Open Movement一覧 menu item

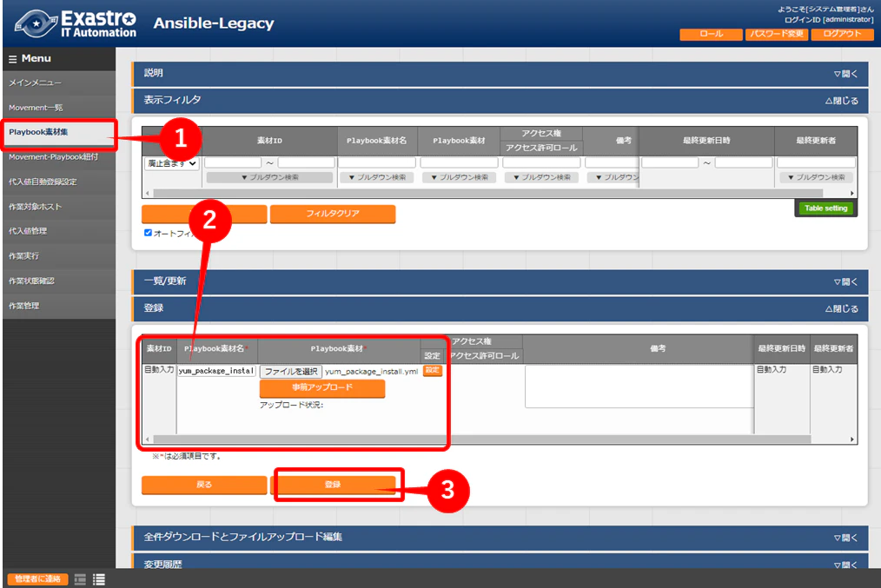tap(59, 108)
